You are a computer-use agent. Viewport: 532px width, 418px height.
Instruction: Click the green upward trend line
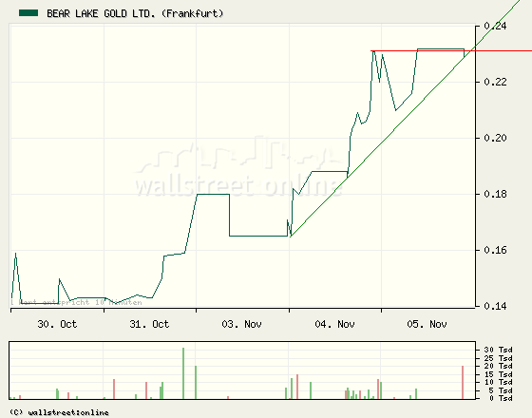[x=404, y=120]
